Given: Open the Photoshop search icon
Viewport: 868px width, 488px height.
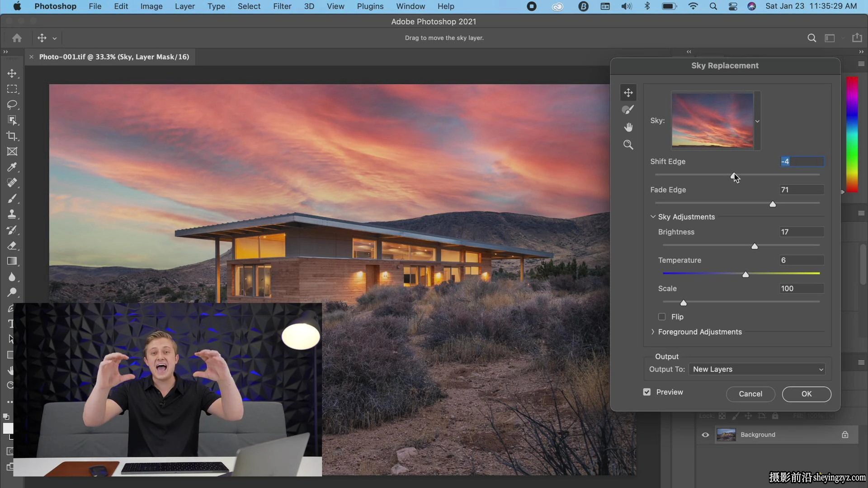Looking at the screenshot, I should (812, 38).
